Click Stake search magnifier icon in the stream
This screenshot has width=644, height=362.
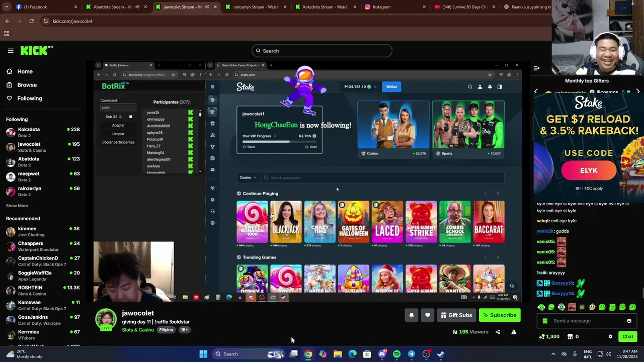[470, 86]
